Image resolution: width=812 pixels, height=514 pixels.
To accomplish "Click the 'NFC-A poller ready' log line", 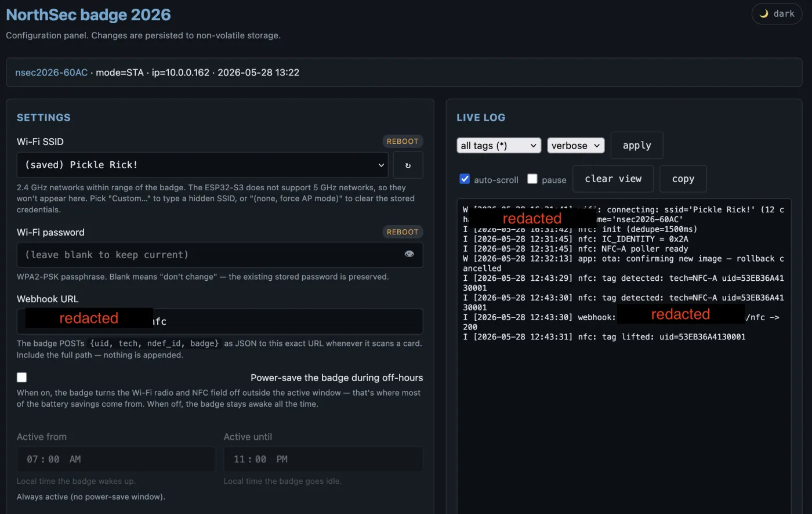I will [x=575, y=249].
